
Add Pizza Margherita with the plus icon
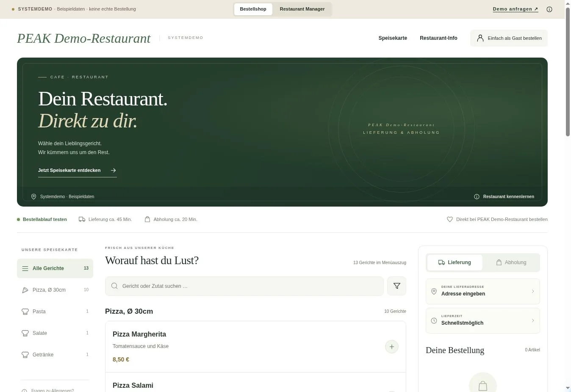coord(392,347)
